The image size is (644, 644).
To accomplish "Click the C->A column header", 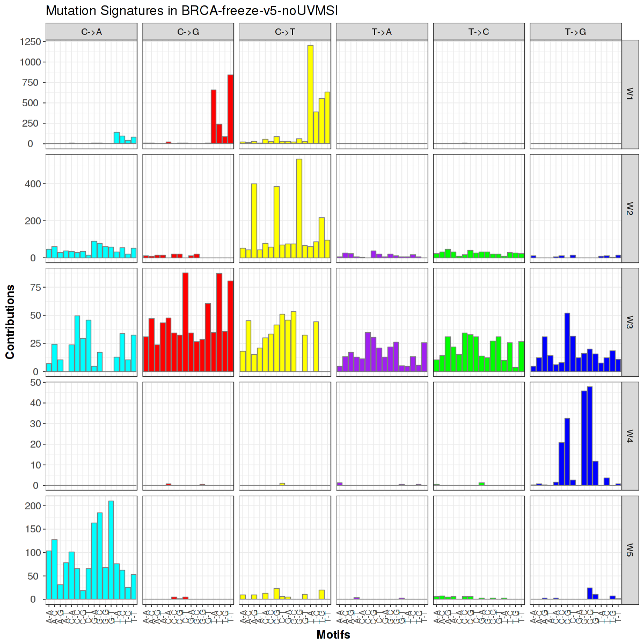I will point(91,32).
